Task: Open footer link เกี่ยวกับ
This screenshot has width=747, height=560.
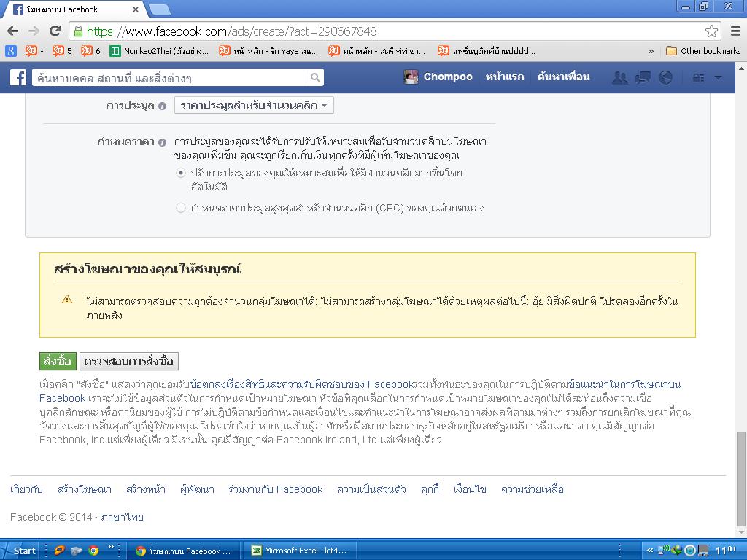Action: 26,489
